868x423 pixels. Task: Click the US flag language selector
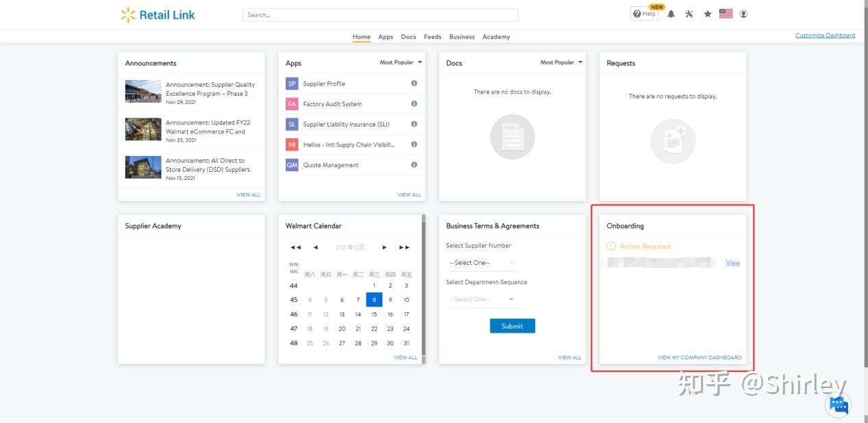[x=726, y=13]
